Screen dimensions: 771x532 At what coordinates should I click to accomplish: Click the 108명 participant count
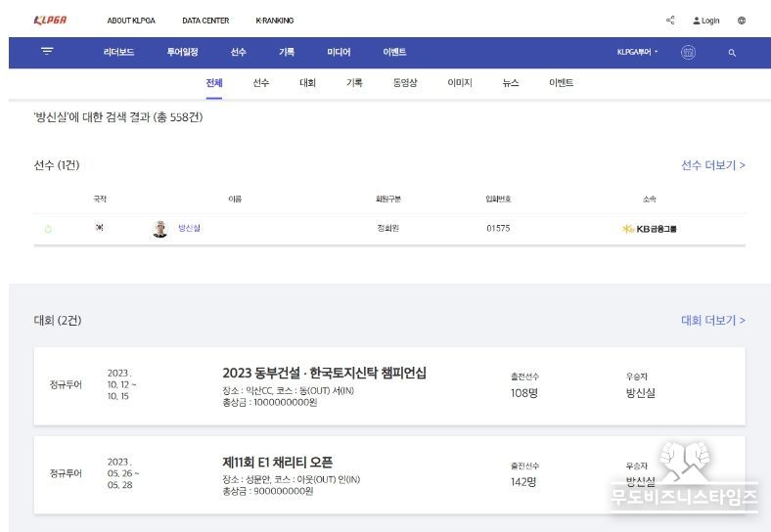524,393
